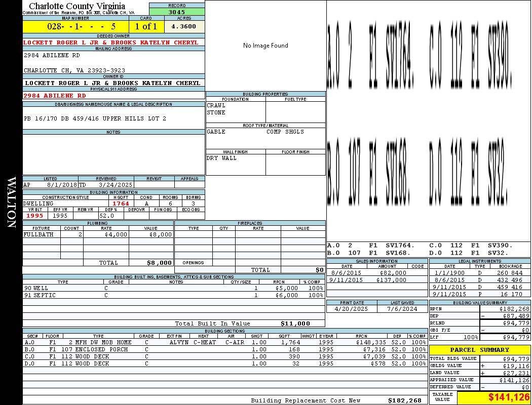Click the GABLE roof type value

[216, 132]
